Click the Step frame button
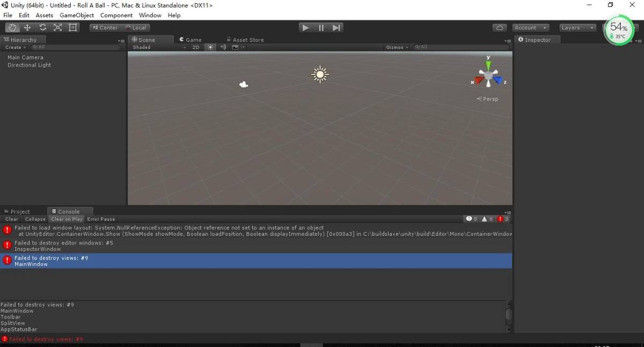Screen dimensions: 644x347 click(336, 27)
